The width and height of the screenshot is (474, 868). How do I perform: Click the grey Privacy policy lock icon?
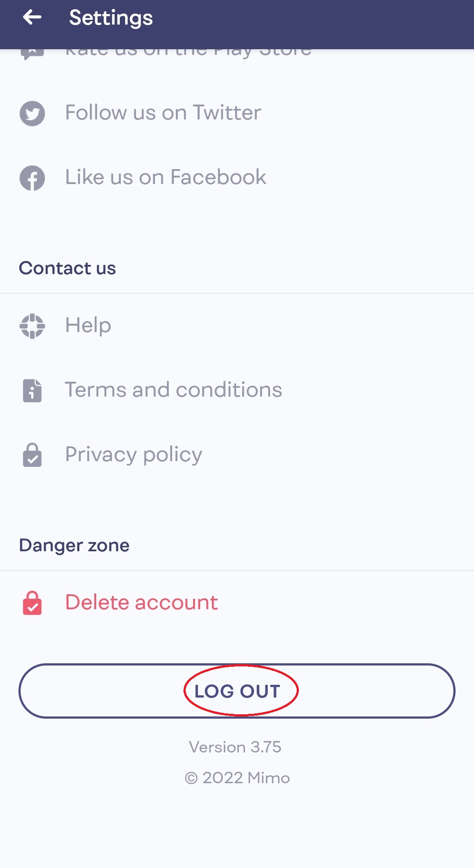(32, 455)
